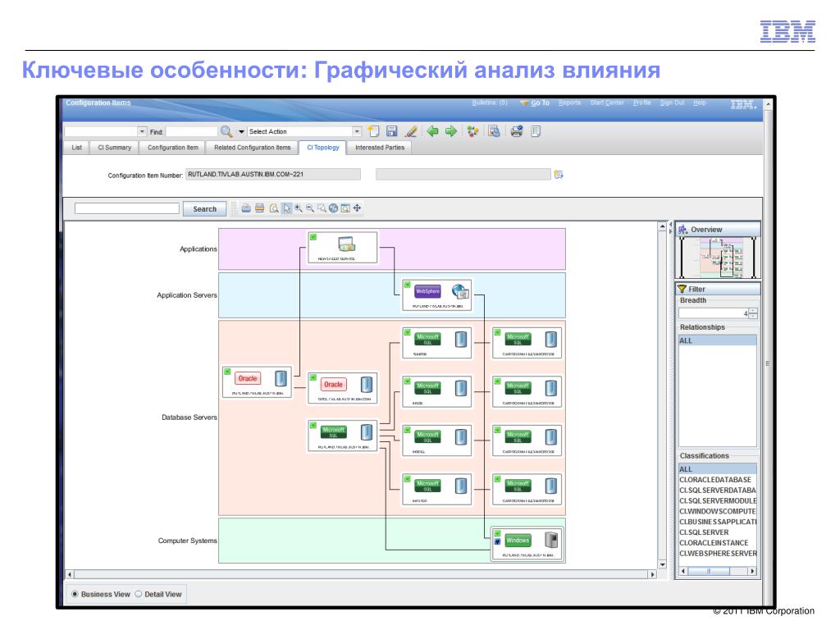Click the topology search input field
This screenshot has height=630, width=840.
127,208
